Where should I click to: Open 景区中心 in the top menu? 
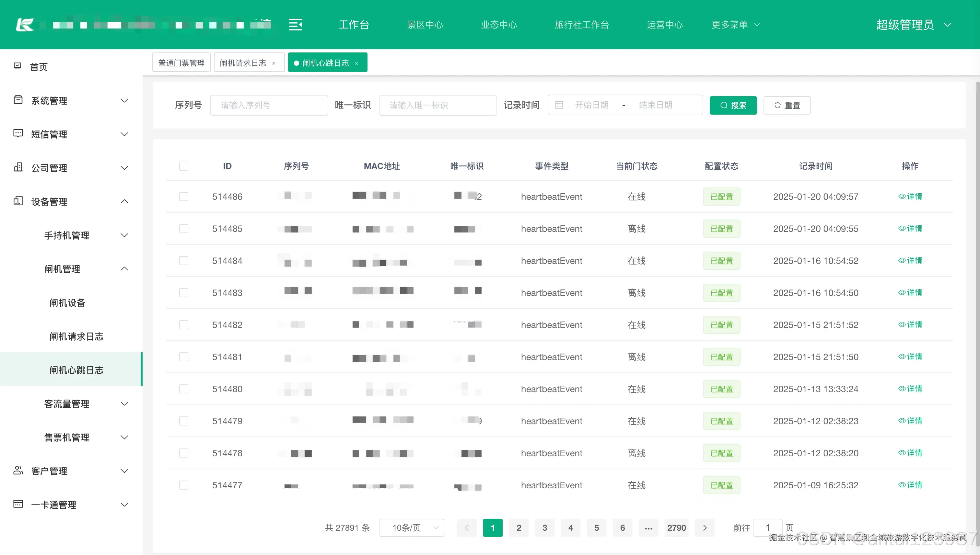pyautogui.click(x=425, y=25)
